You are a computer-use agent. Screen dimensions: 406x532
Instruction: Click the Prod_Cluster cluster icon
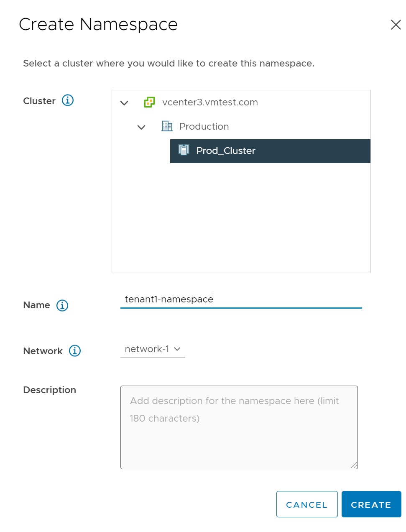coord(184,150)
